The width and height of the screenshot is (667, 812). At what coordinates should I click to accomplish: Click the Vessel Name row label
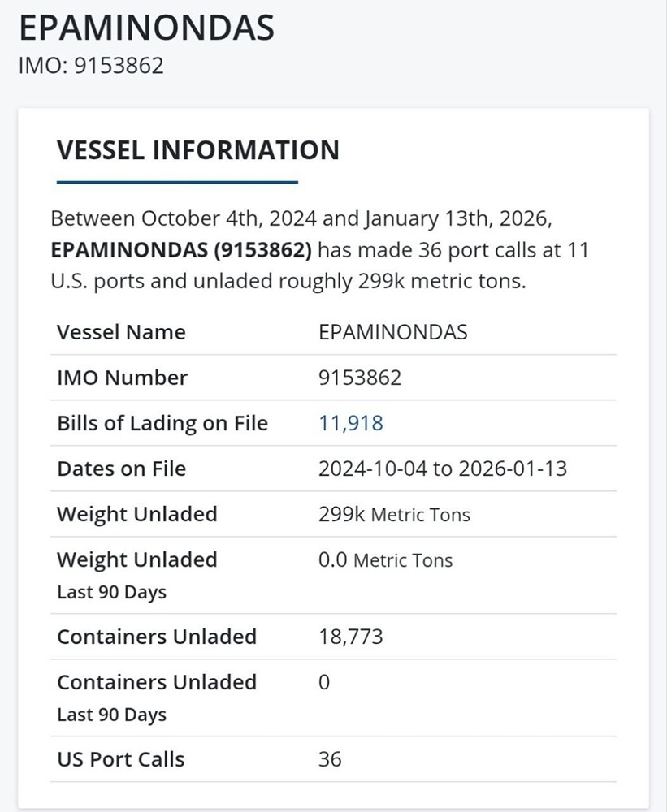(x=121, y=332)
